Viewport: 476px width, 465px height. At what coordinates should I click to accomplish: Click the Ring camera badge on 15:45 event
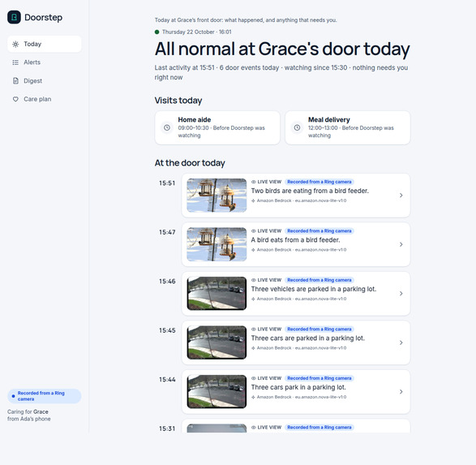[x=319, y=329]
